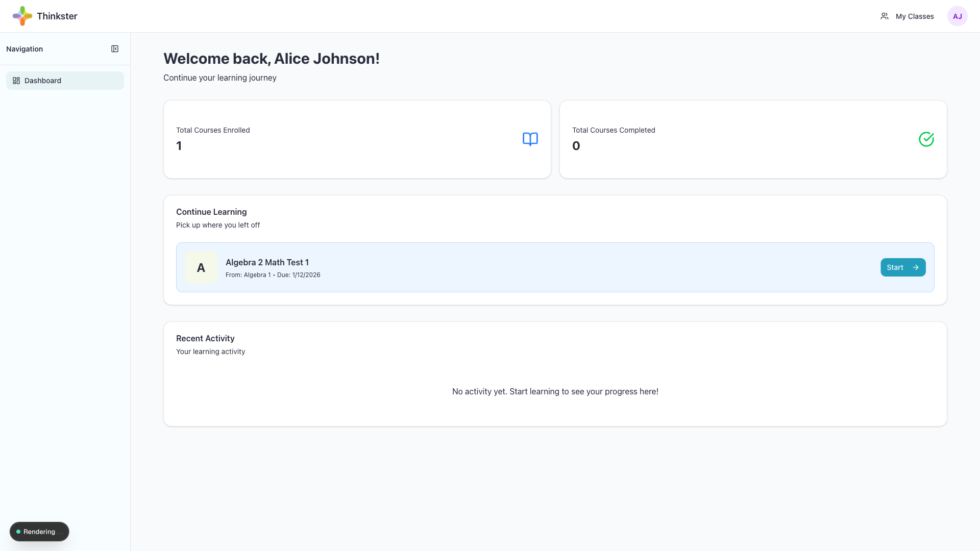
Task: Click the Thinkster logo icon
Action: click(21, 16)
